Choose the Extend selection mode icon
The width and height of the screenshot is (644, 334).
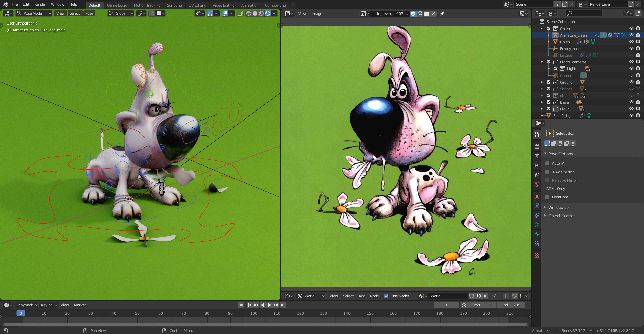coord(554,143)
